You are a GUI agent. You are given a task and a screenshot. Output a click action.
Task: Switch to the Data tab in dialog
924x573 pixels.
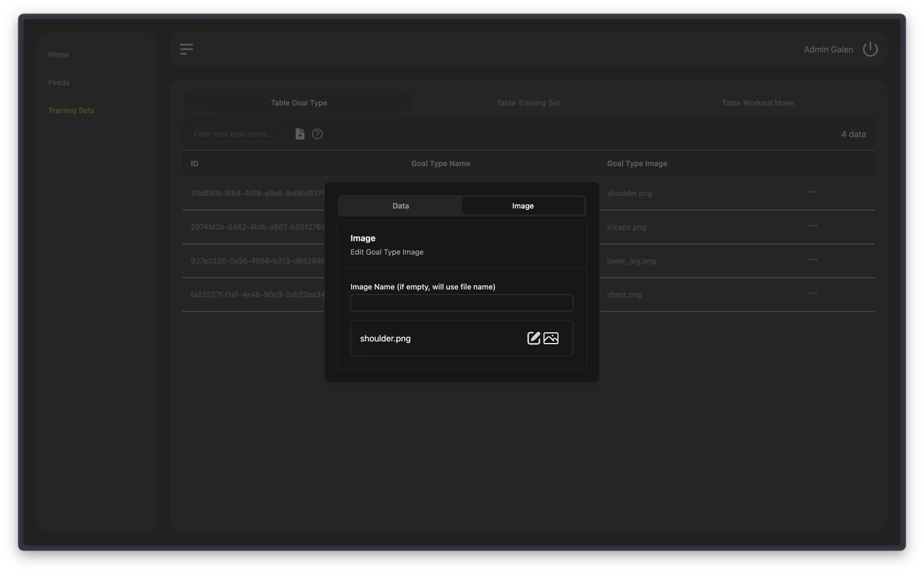[x=401, y=206]
